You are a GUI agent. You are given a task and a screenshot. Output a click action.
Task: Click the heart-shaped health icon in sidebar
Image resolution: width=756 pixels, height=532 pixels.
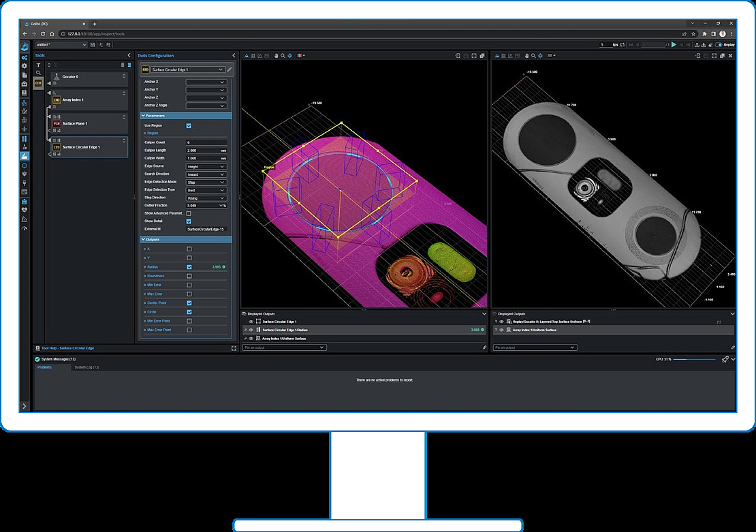(25, 210)
